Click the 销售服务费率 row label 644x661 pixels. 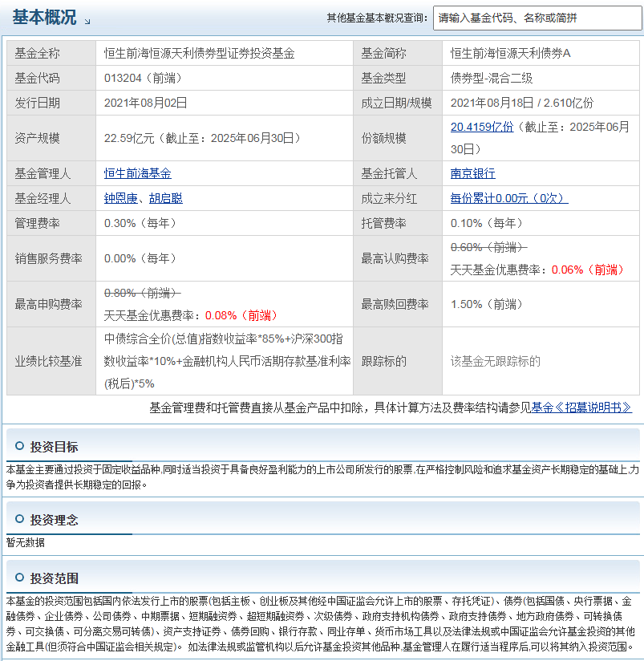[x=48, y=258]
